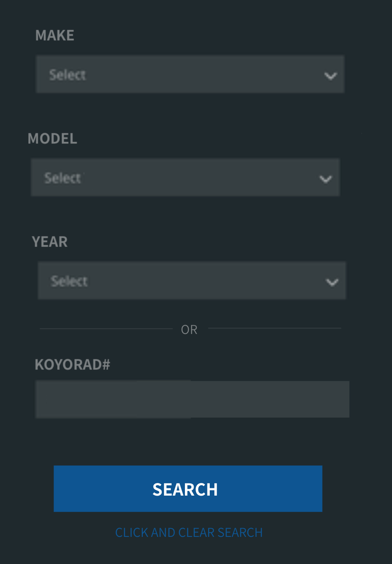The height and width of the screenshot is (564, 392).
Task: Click the word SEARCH inside the blue button
Action: pyautogui.click(x=185, y=489)
